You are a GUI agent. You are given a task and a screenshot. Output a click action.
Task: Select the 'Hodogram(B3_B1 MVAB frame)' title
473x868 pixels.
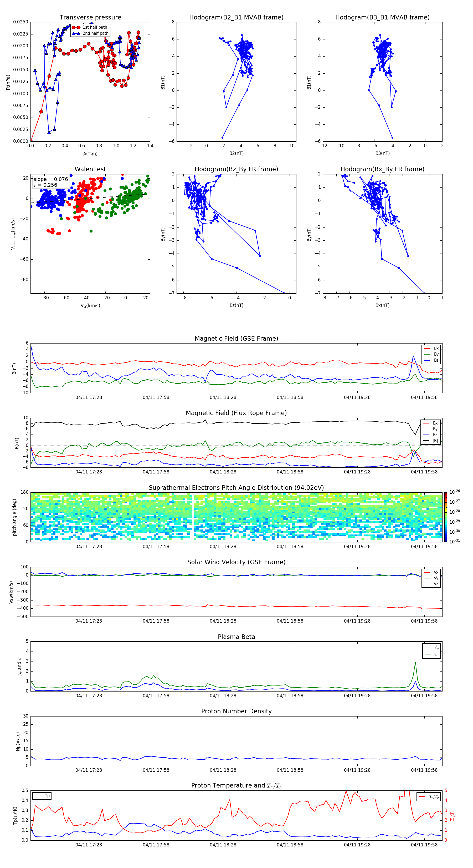382,18
